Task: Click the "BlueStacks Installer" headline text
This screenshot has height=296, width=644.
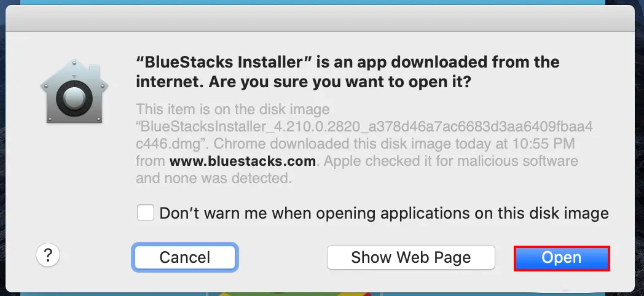Action: click(x=225, y=63)
